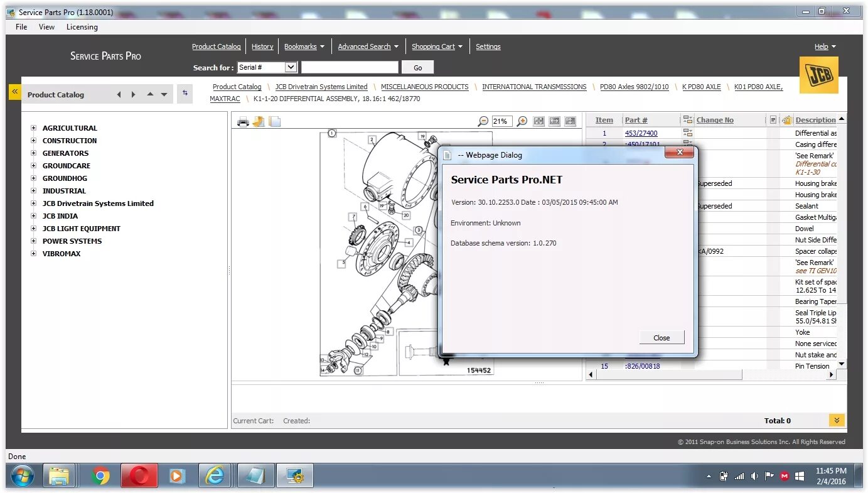Print the parts diagram
The width and height of the screenshot is (868, 493).
(x=243, y=121)
